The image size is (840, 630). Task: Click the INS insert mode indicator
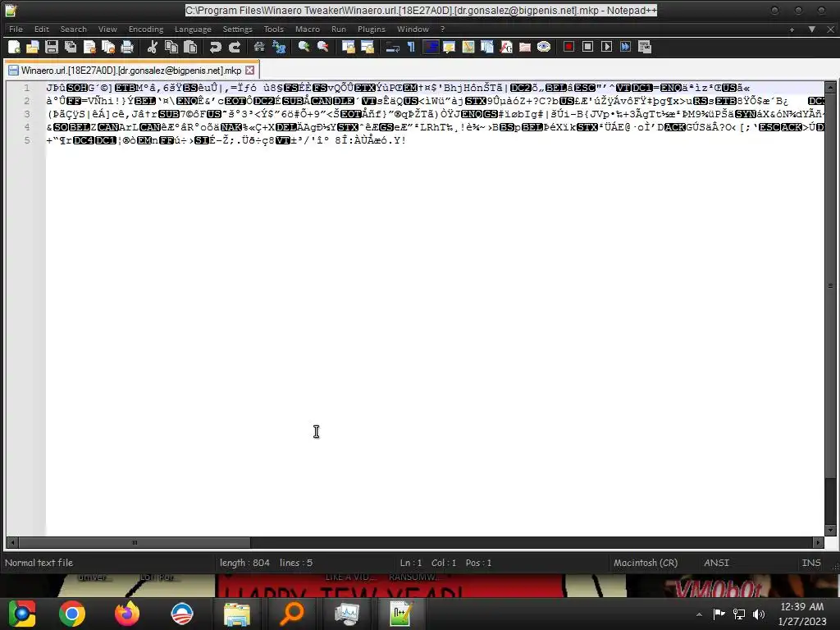point(811,563)
